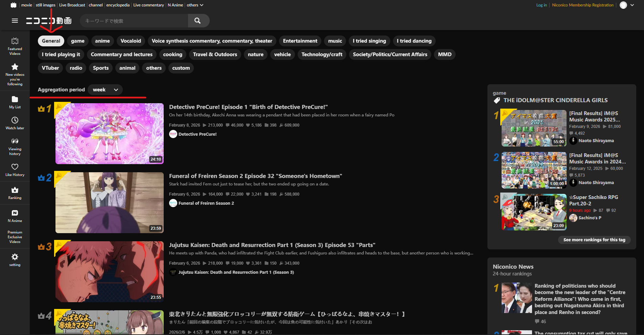Open the setting gear icon
Image resolution: width=644 pixels, height=335 pixels.
click(x=15, y=260)
